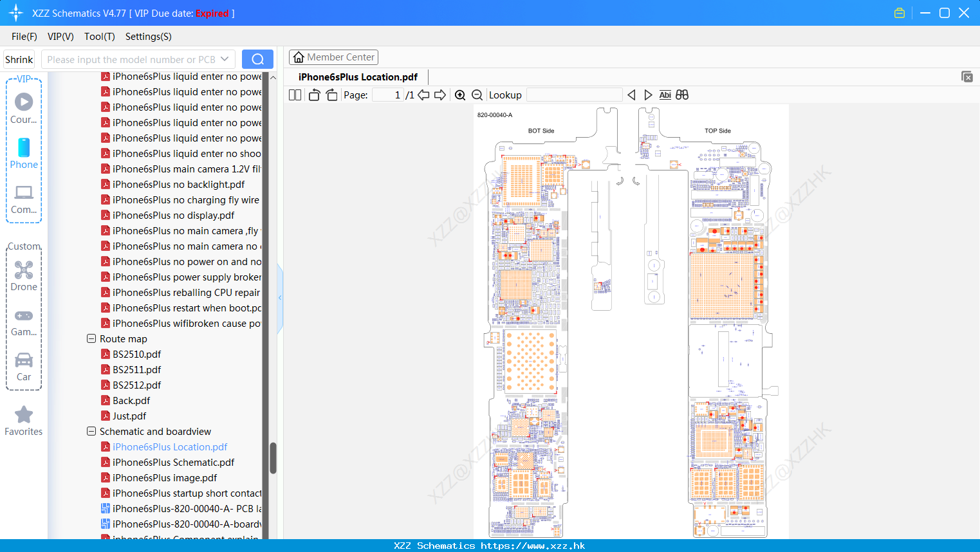Rotate the page clockwise

click(x=331, y=95)
